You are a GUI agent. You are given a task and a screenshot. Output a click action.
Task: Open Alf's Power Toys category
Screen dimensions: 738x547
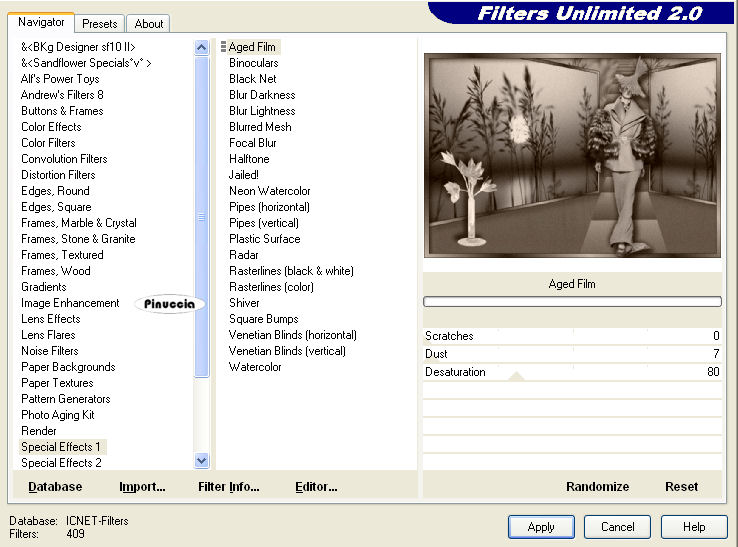tap(60, 79)
